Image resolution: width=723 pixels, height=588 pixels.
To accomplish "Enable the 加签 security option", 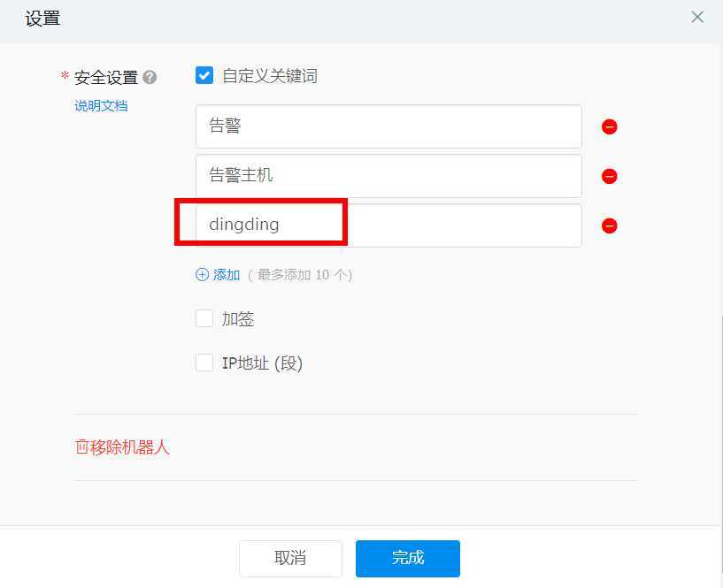I will point(204,318).
